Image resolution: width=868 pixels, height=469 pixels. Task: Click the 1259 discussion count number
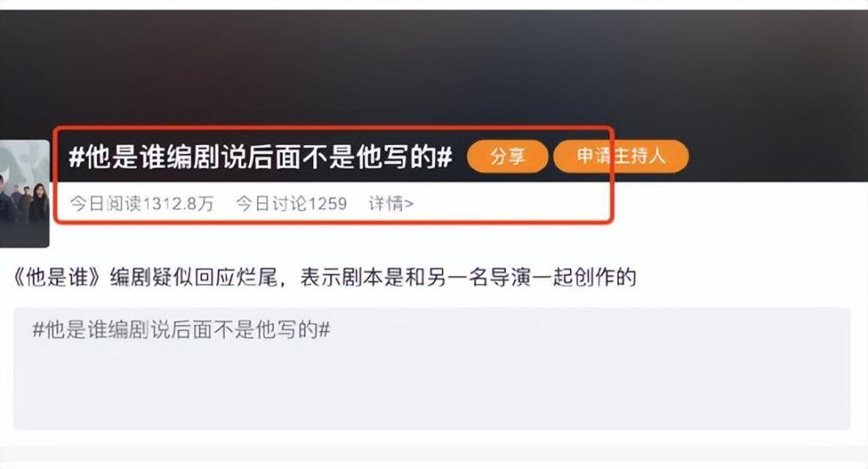tap(326, 204)
